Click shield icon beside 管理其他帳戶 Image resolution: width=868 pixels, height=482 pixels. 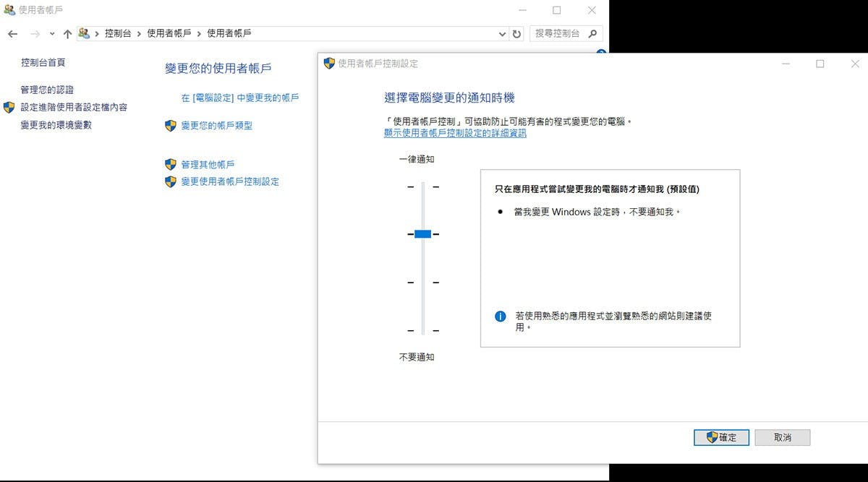tap(171, 165)
